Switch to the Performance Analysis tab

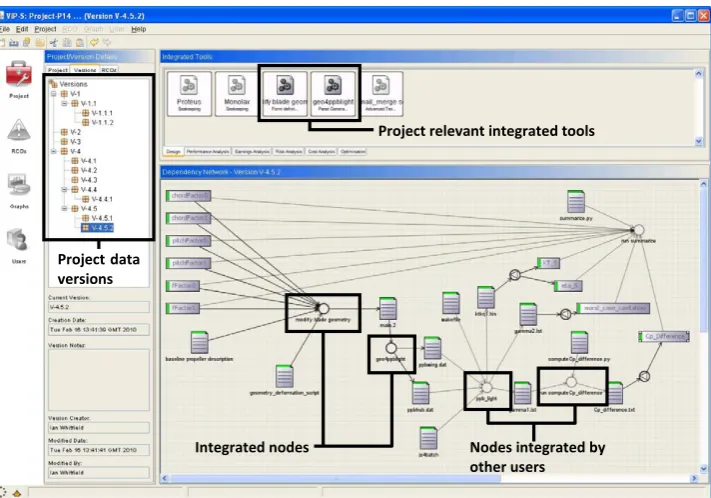(208, 151)
